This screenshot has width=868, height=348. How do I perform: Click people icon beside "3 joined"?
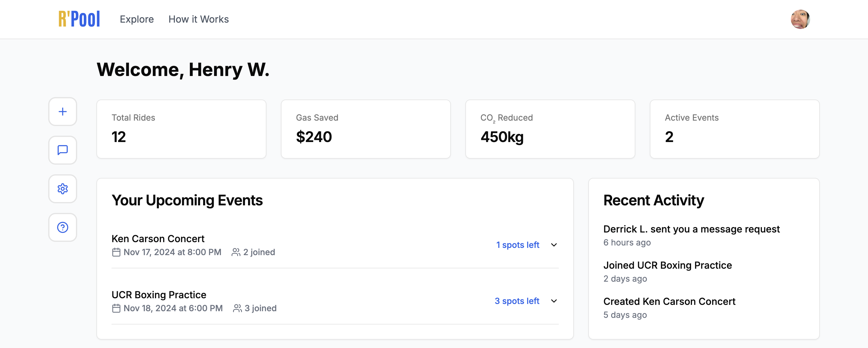237,308
